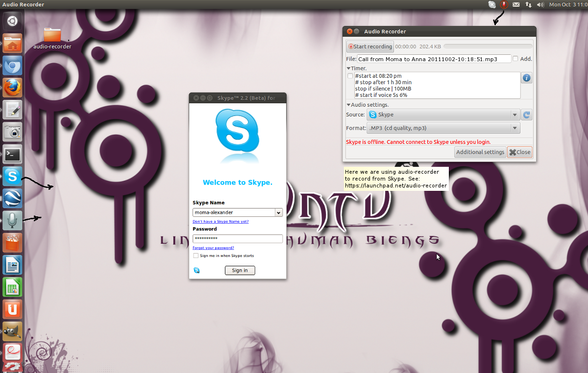Check Sign me in when Skype starts
Image resolution: width=588 pixels, height=373 pixels.
click(x=196, y=256)
